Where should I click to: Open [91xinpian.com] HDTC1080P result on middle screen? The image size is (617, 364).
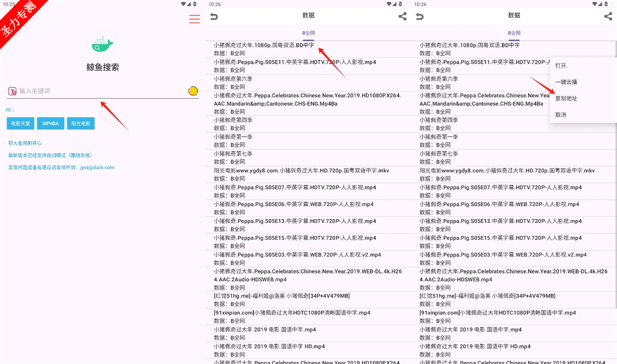(308, 317)
